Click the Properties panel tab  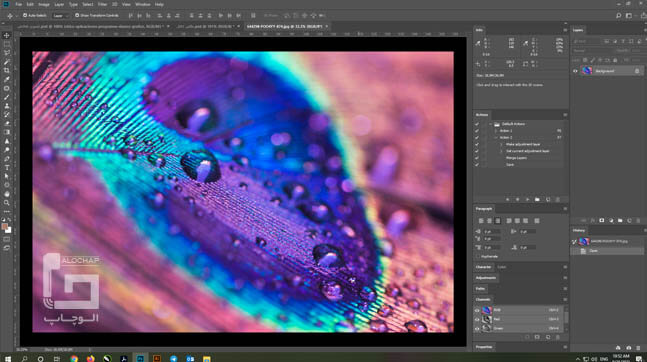484,347
